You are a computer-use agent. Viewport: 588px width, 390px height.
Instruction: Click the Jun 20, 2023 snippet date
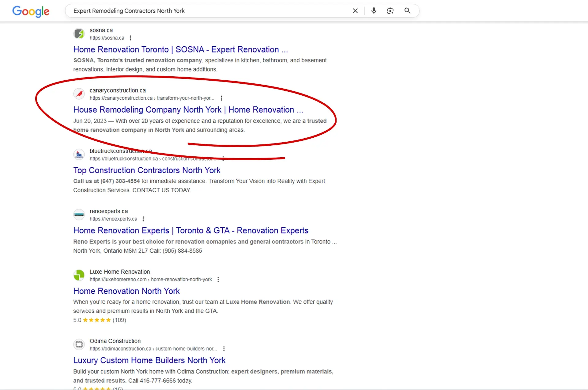(x=90, y=121)
